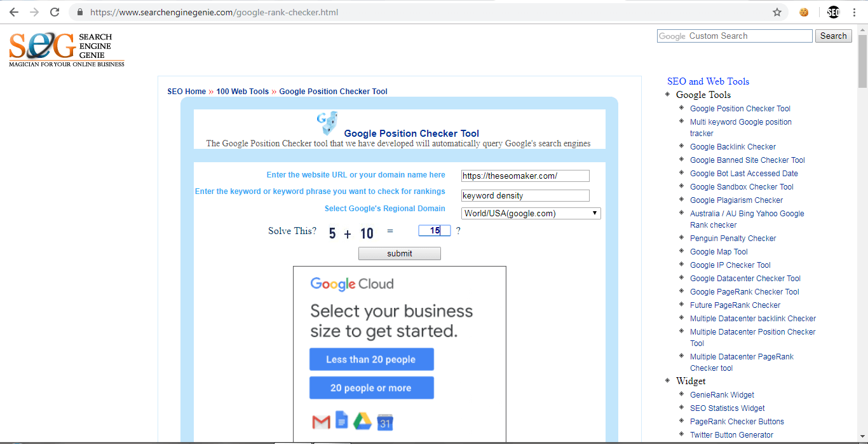View site security padlock information

click(80, 12)
